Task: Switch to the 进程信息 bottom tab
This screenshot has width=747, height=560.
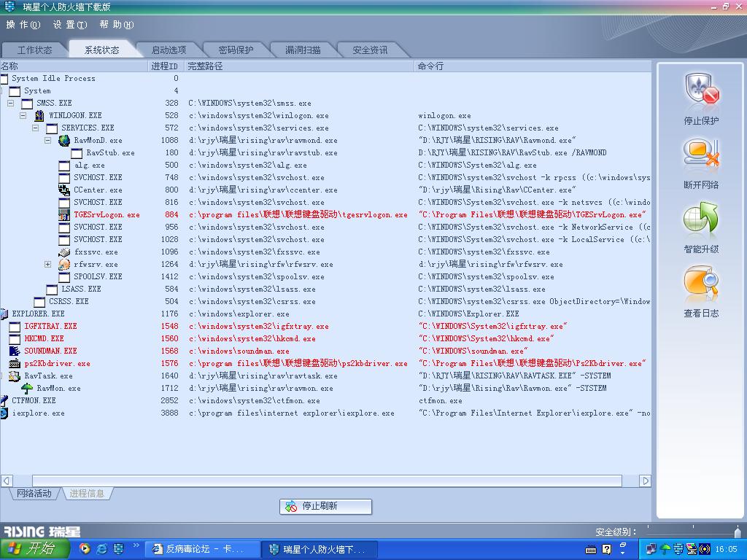Action: tap(87, 494)
